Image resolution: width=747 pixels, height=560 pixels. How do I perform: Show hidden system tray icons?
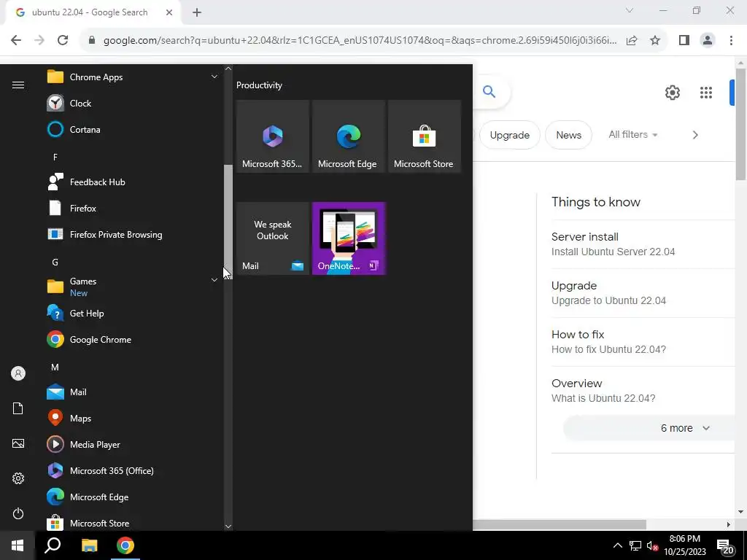pyautogui.click(x=617, y=545)
